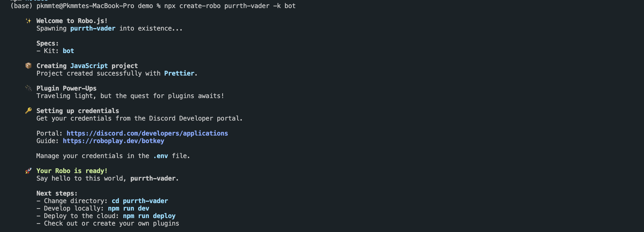Click the key icon beside Setting up credentials

point(28,111)
